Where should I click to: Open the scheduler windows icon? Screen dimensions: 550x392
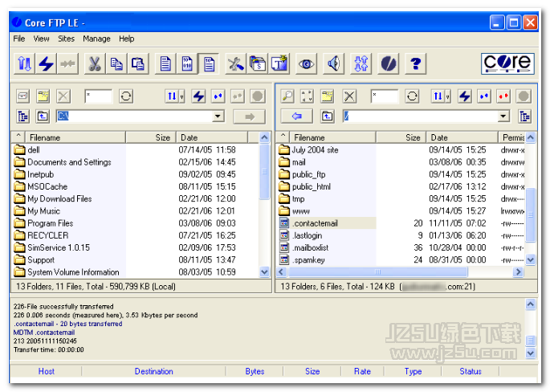pos(258,64)
